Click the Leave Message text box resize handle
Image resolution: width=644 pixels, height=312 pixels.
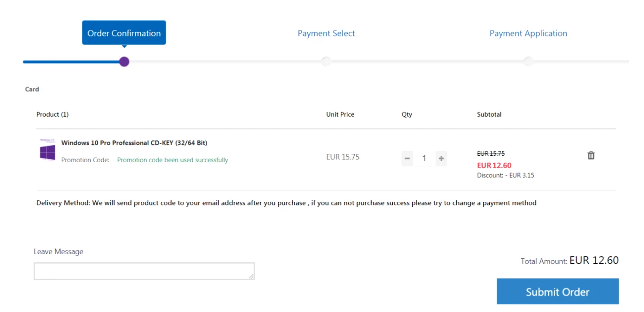coord(251,276)
